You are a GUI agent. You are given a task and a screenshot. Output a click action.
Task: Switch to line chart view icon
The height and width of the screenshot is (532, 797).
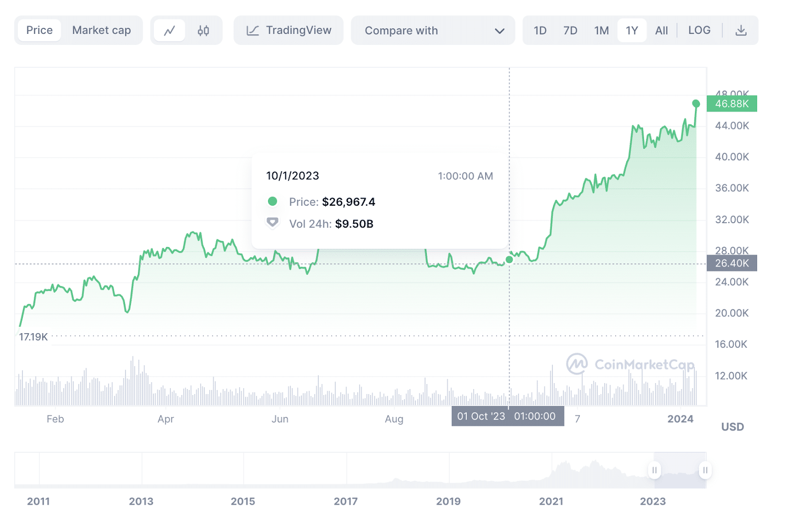pyautogui.click(x=169, y=31)
